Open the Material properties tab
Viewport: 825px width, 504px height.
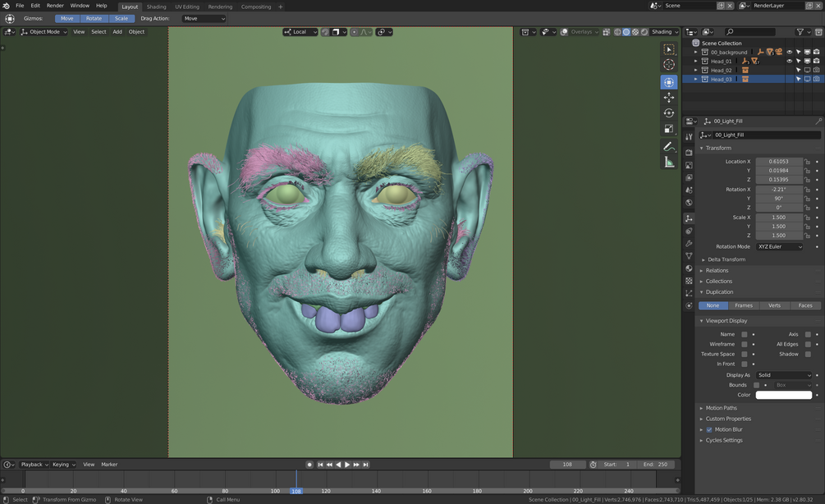click(x=689, y=268)
